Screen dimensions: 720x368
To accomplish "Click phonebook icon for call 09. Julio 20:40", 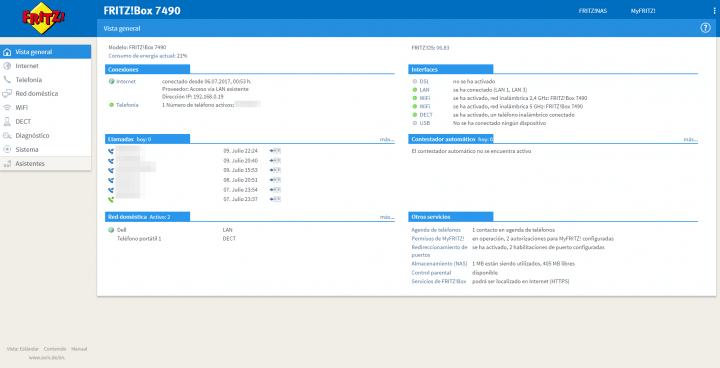I will tap(276, 161).
